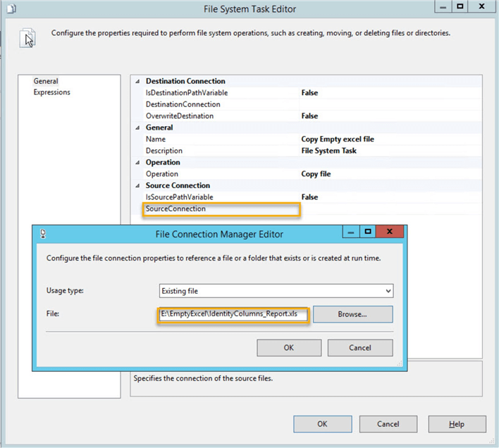Click the File System Task Editor title icon
This screenshot has width=499, height=448.
click(x=11, y=8)
